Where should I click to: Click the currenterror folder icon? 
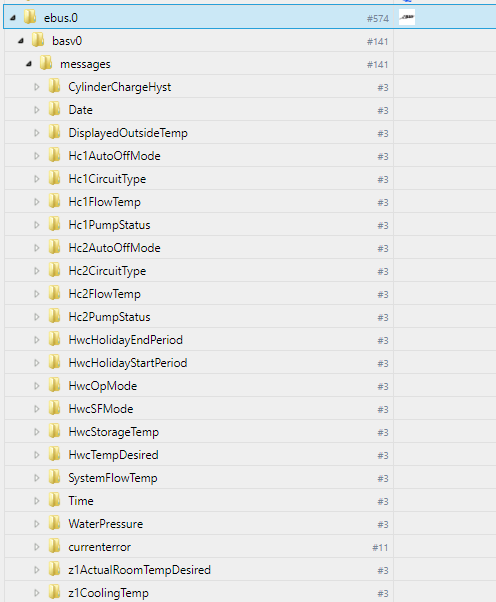point(55,546)
